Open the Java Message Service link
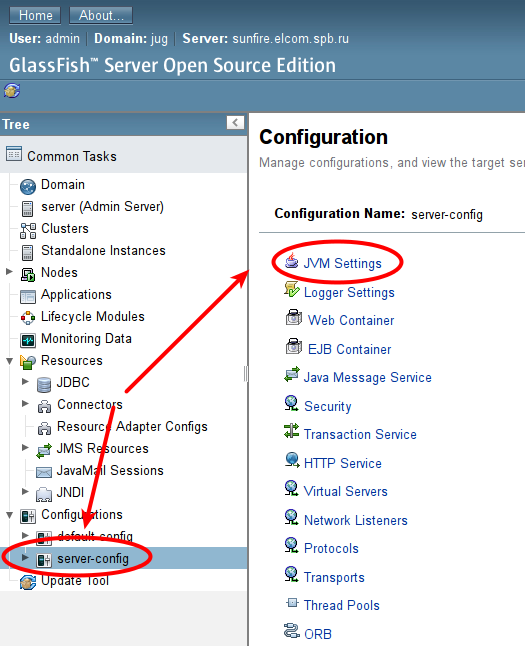 [368, 377]
